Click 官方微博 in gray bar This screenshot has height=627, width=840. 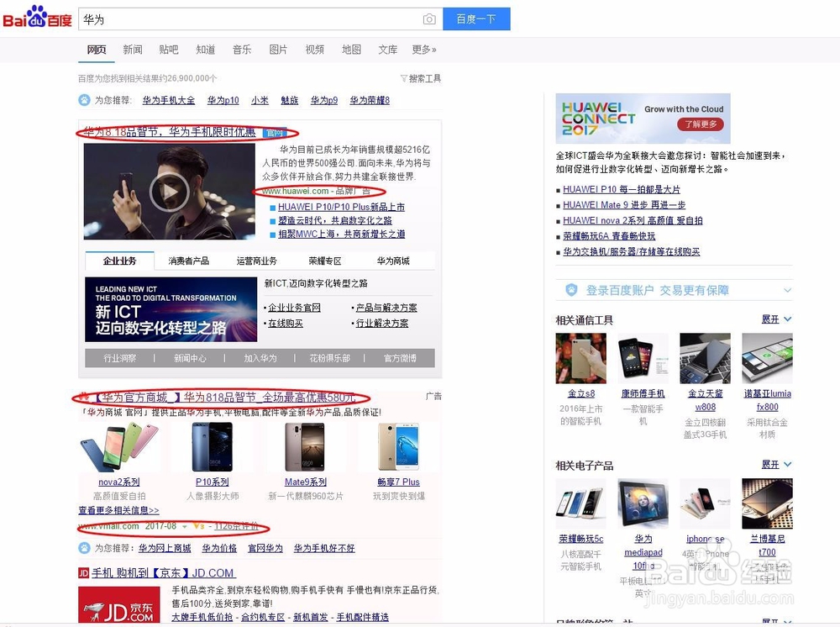pyautogui.click(x=400, y=358)
